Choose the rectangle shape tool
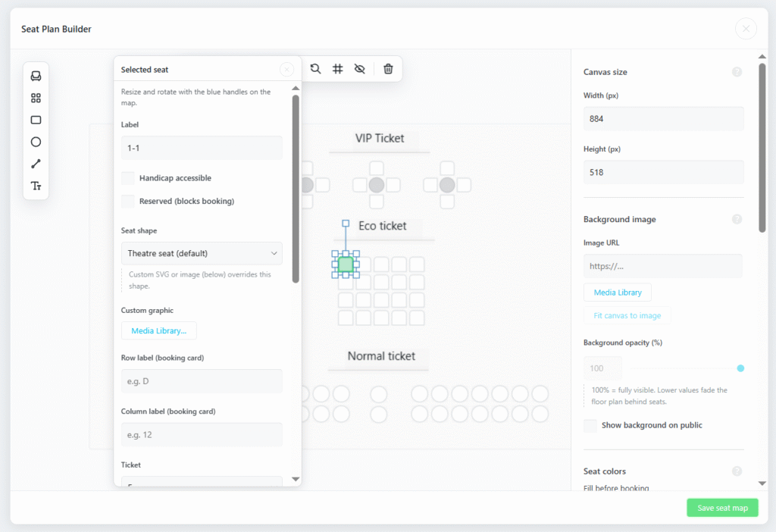776x532 pixels. tap(36, 120)
